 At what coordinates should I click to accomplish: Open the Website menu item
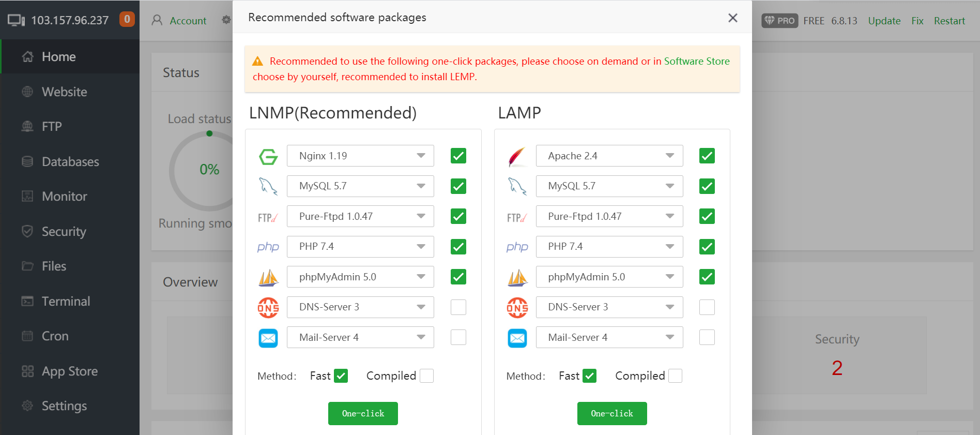click(x=70, y=92)
